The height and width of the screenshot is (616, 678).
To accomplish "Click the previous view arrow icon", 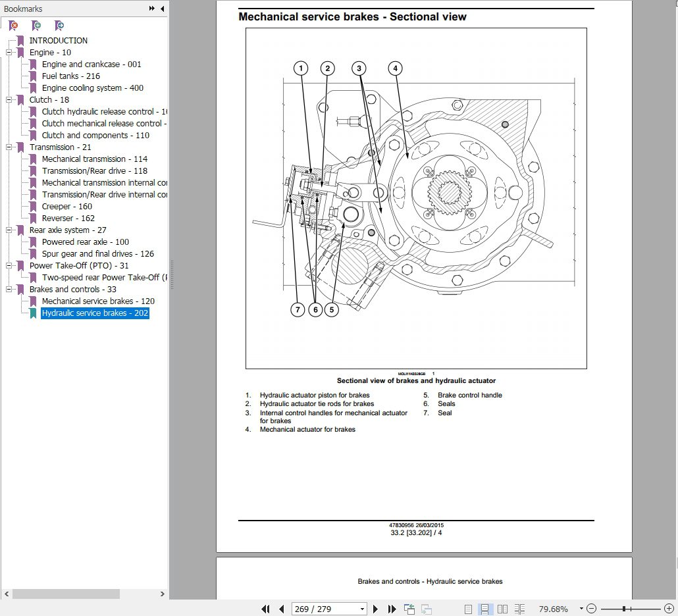I will pos(410,609).
